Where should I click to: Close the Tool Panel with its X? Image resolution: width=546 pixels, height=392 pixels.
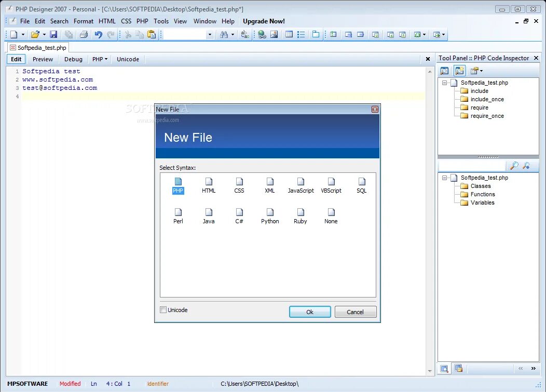[536, 58]
